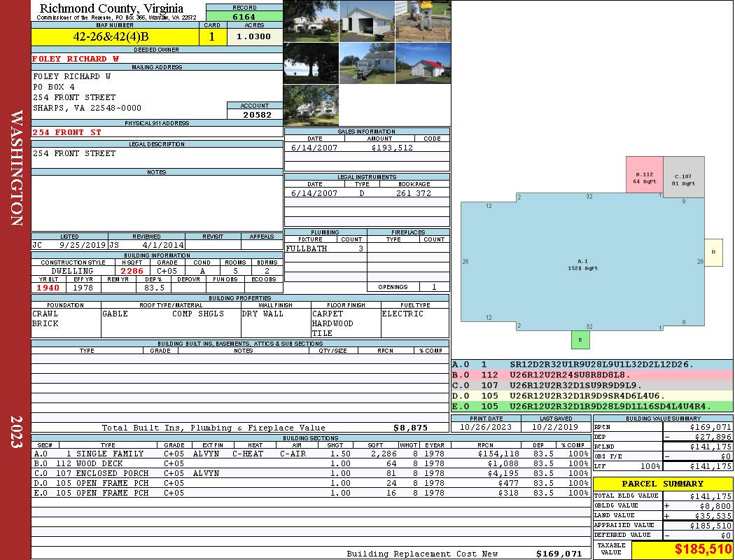
Task: Click the foundation value CRAWL
Action: click(x=45, y=314)
